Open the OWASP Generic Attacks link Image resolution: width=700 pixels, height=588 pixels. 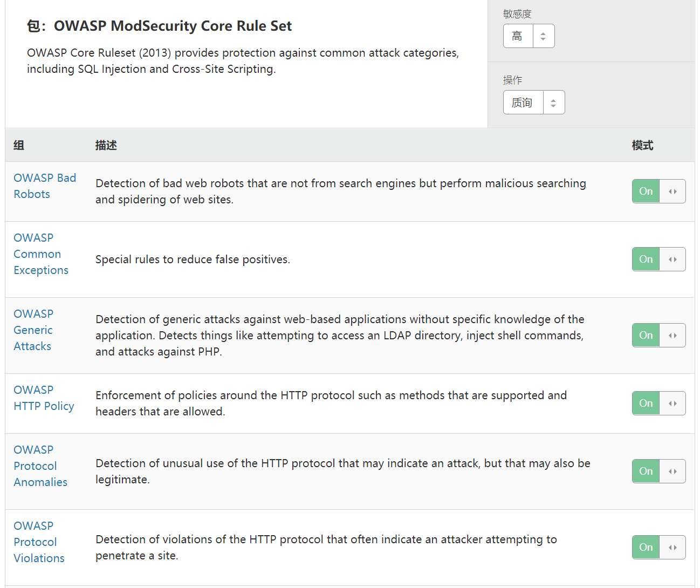pos(33,330)
